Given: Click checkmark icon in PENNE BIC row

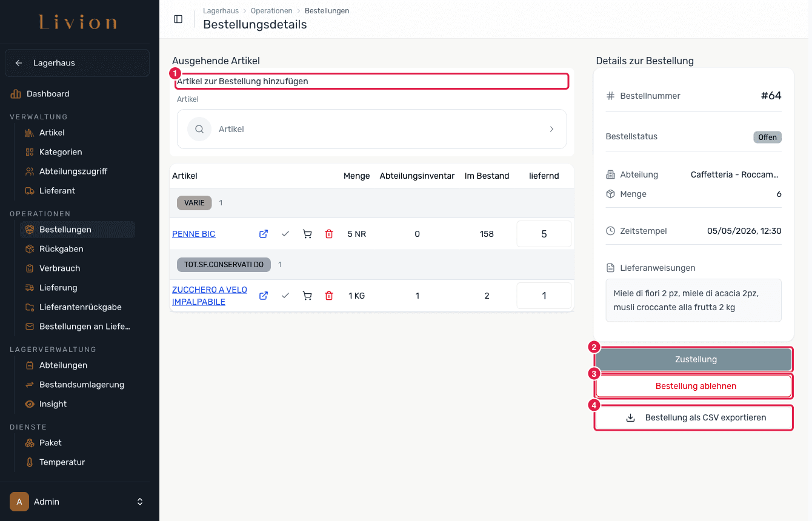Looking at the screenshot, I should click(285, 234).
